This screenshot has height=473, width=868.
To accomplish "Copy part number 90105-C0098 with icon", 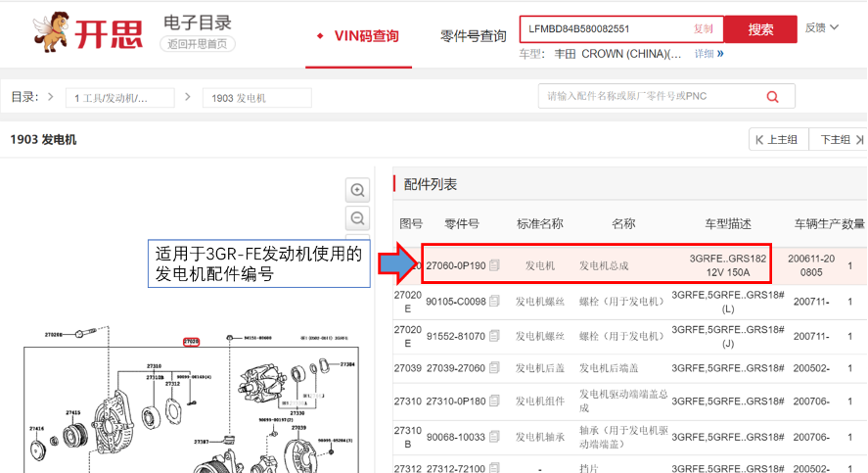I will coord(494,301).
